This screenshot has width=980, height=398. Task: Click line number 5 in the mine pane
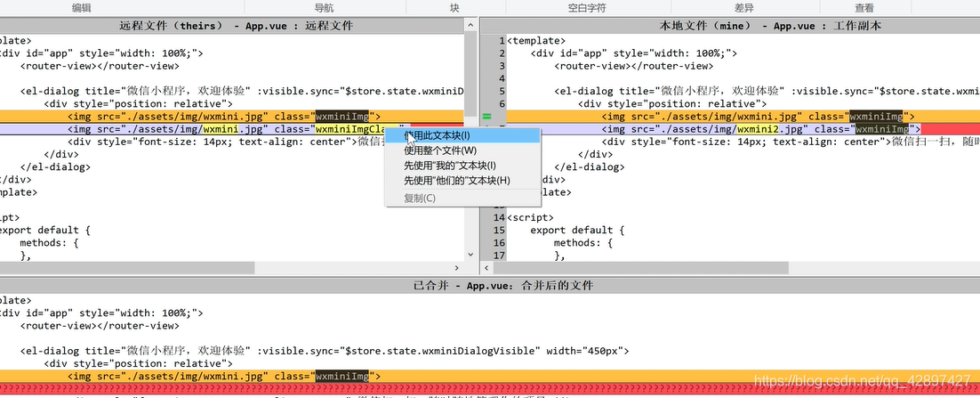click(502, 91)
